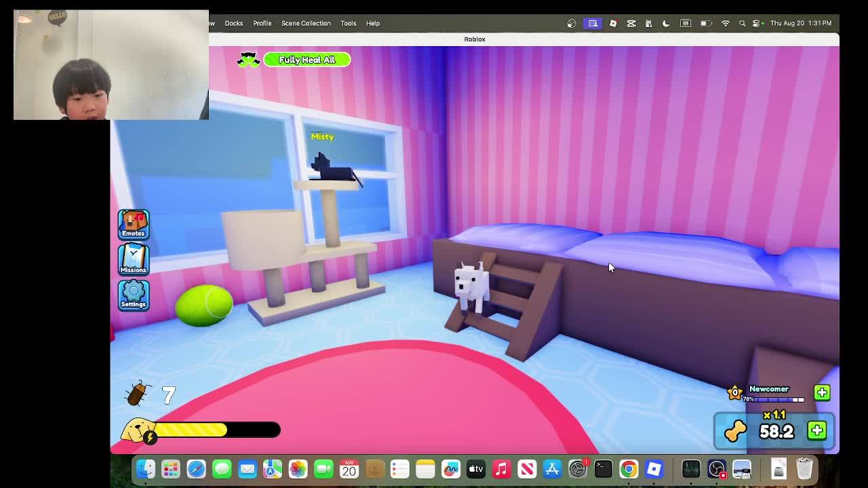Open Music from the Dock

click(502, 469)
